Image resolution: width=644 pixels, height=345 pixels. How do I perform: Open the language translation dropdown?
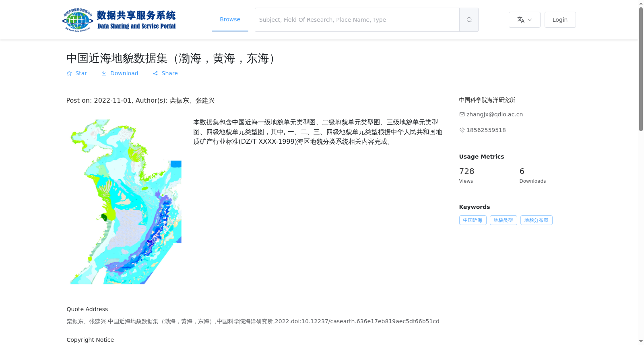(524, 20)
